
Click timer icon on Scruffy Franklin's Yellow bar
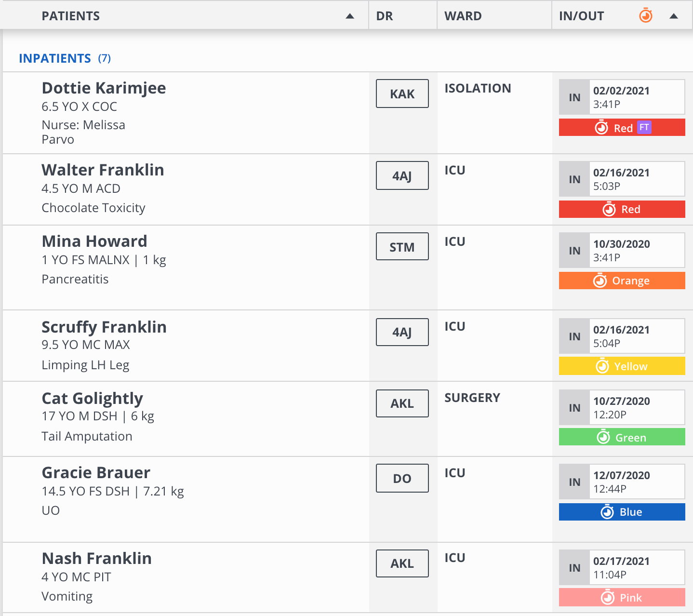click(x=602, y=366)
